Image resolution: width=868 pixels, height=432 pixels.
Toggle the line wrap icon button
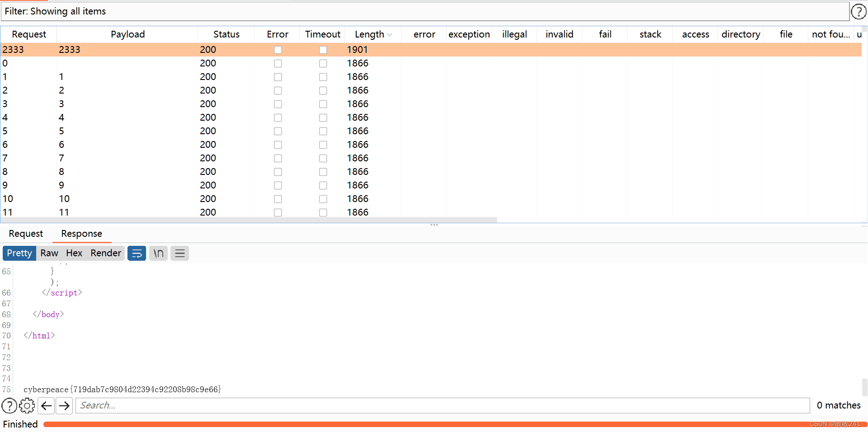(x=137, y=253)
